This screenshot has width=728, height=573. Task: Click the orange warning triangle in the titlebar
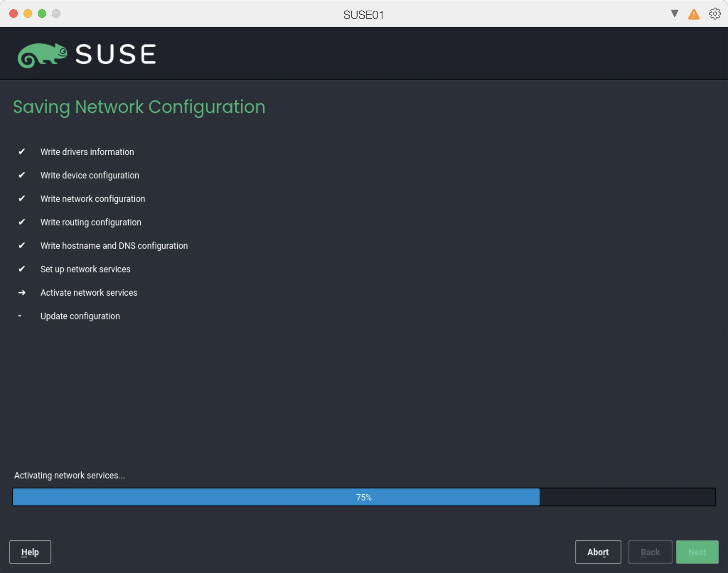tap(693, 14)
